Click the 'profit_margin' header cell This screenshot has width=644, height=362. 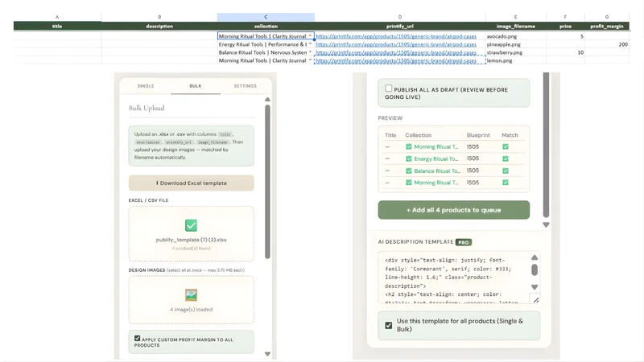[x=607, y=26]
